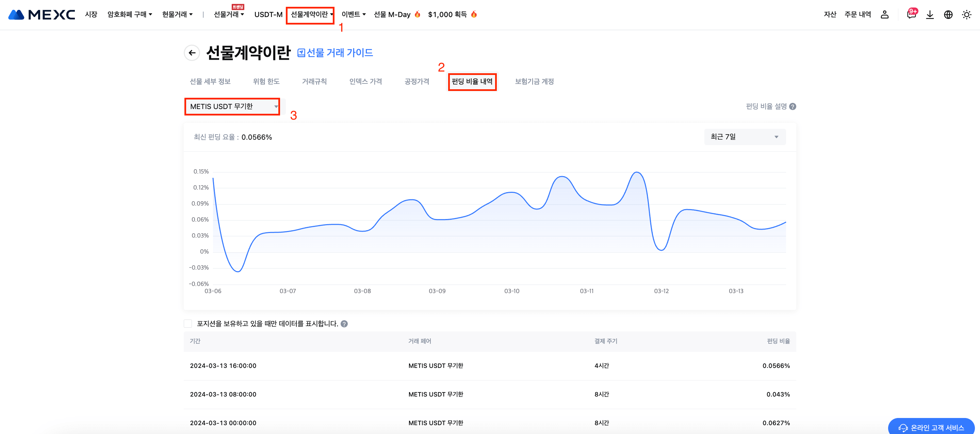Switch to the 보험기금 계정 tab
The image size is (980, 434).
click(x=534, y=81)
